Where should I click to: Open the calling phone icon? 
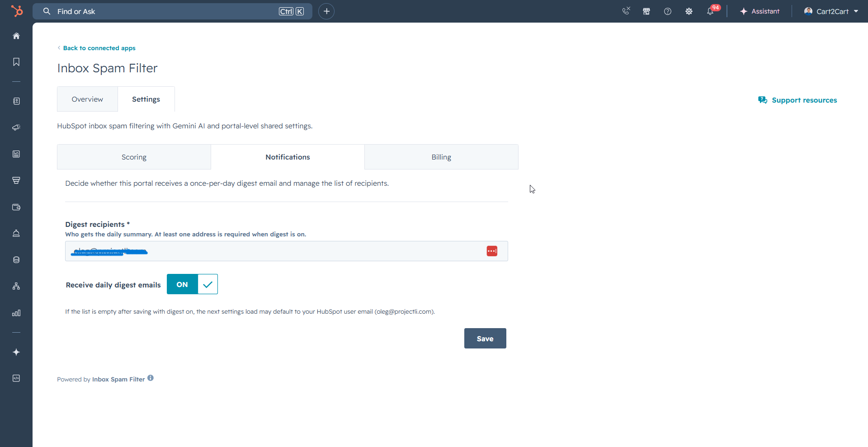click(626, 11)
